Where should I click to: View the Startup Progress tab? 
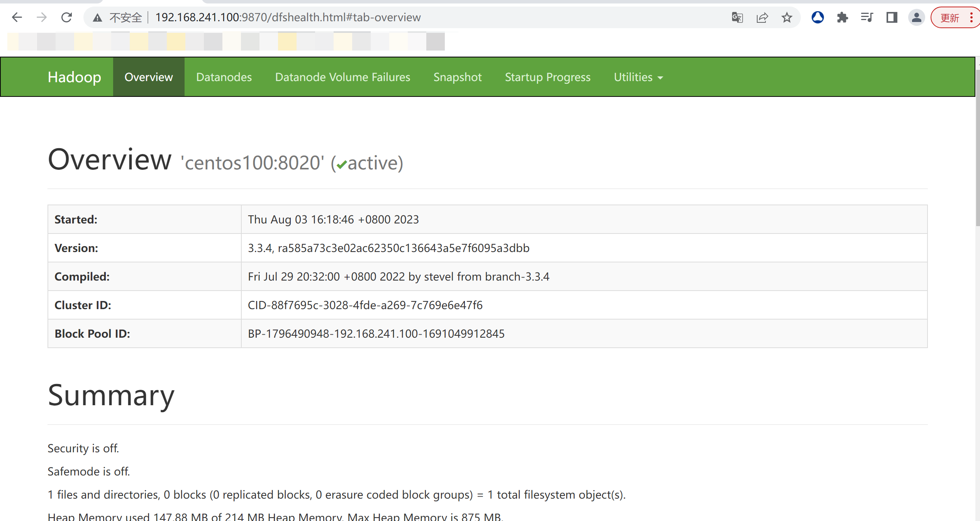pyautogui.click(x=548, y=77)
